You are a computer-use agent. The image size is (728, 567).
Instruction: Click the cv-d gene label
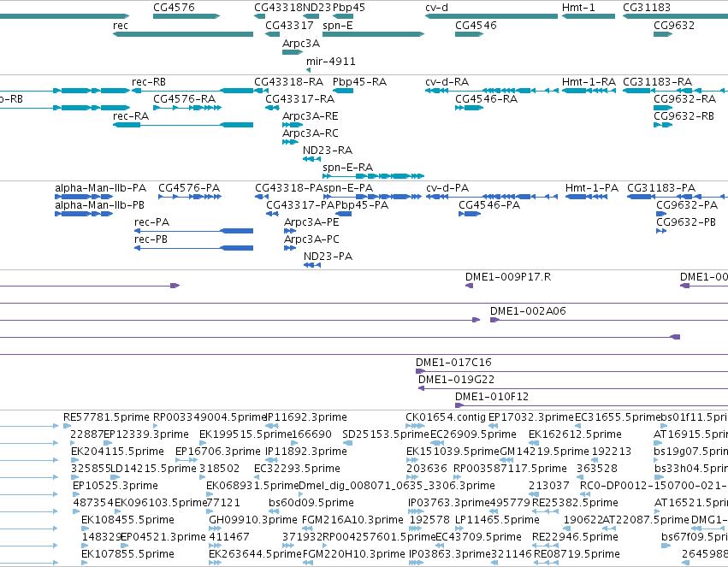tap(436, 8)
